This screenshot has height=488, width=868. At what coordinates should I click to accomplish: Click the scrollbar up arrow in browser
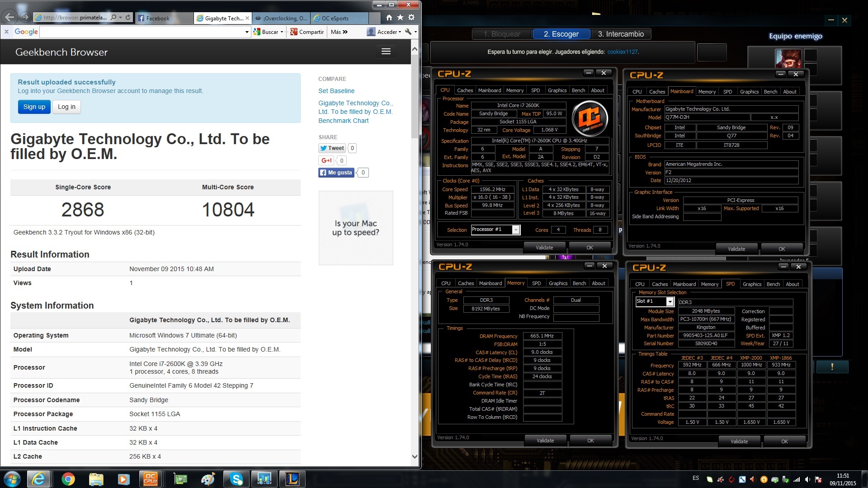point(415,48)
